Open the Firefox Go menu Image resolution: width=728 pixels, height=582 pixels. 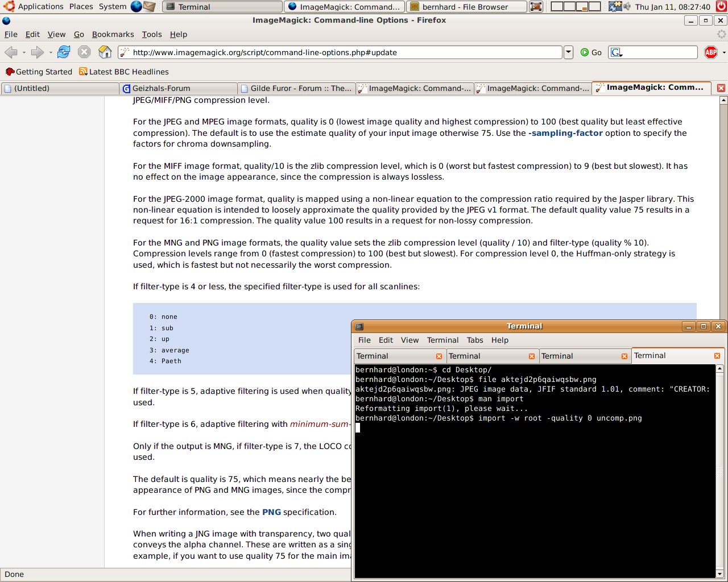(79, 34)
